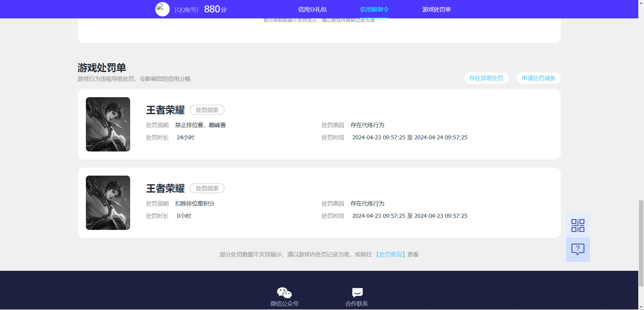Click the 24小时 duration value

(x=185, y=137)
